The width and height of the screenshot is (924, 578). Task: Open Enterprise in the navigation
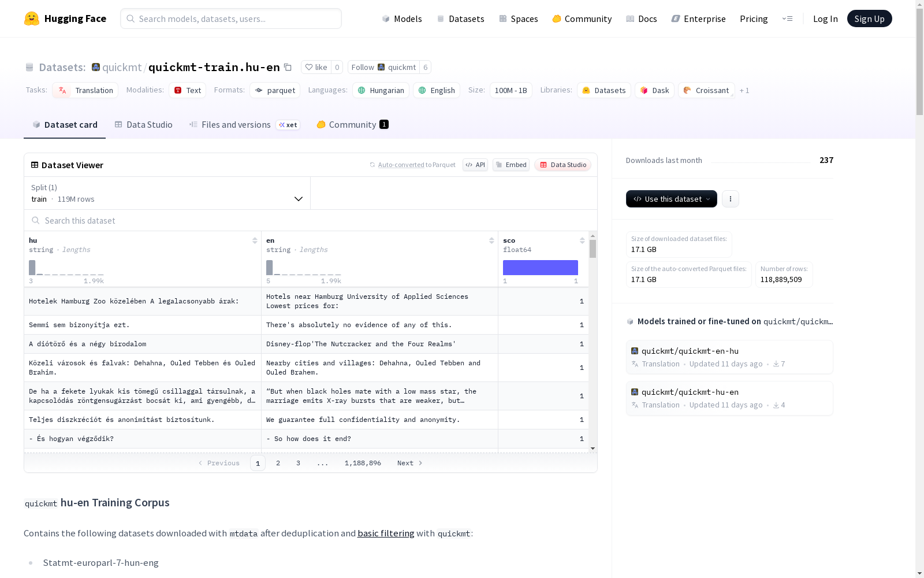(x=699, y=18)
